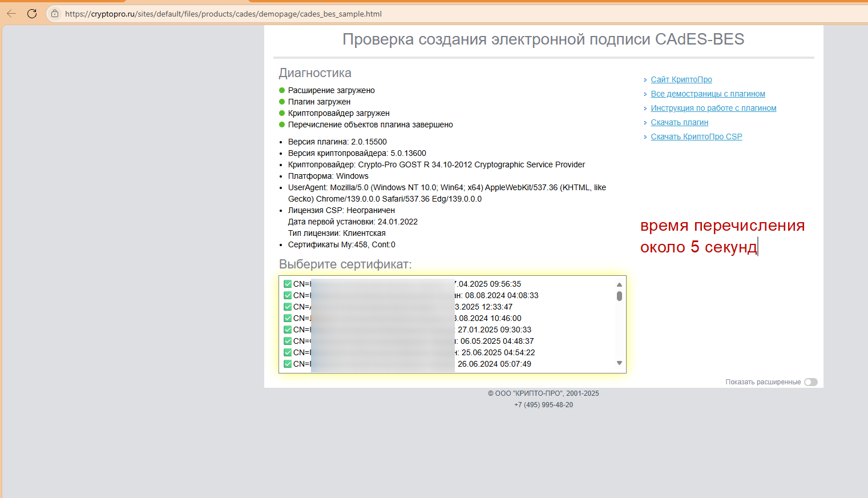Click green check icon on the 25.06.2025 04:54:22 row

[288, 352]
